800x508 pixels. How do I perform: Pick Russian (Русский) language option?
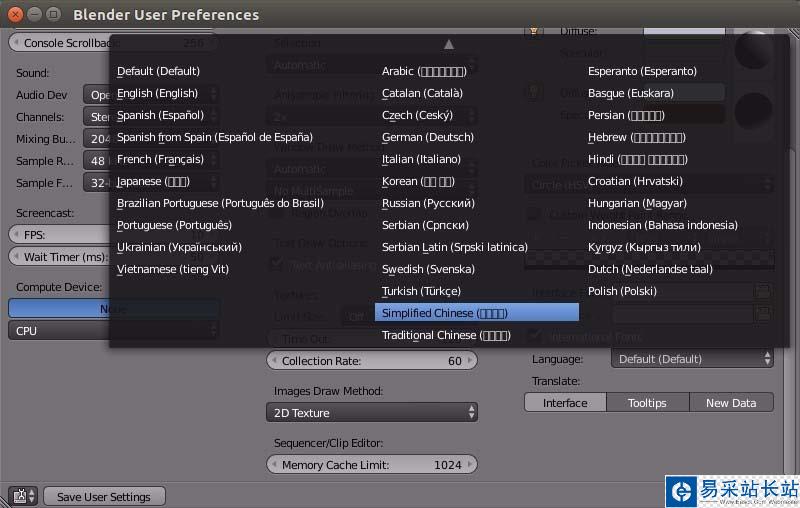[x=428, y=204]
